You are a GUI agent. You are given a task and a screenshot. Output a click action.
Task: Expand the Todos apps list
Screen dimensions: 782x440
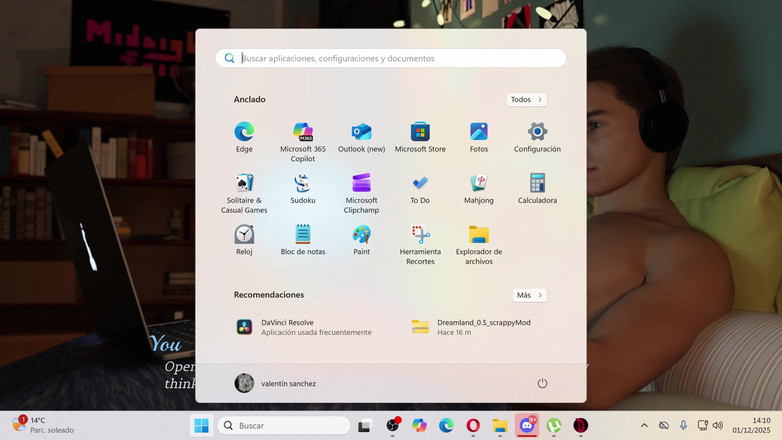[x=526, y=100]
